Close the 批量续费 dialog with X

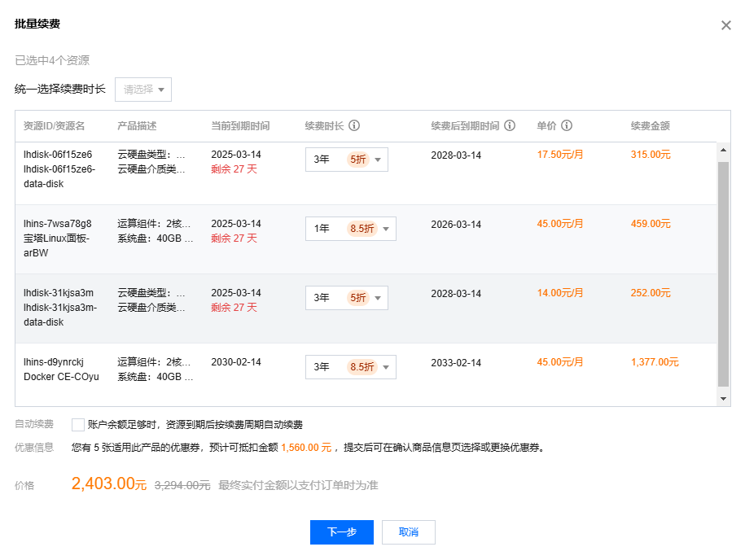725,25
